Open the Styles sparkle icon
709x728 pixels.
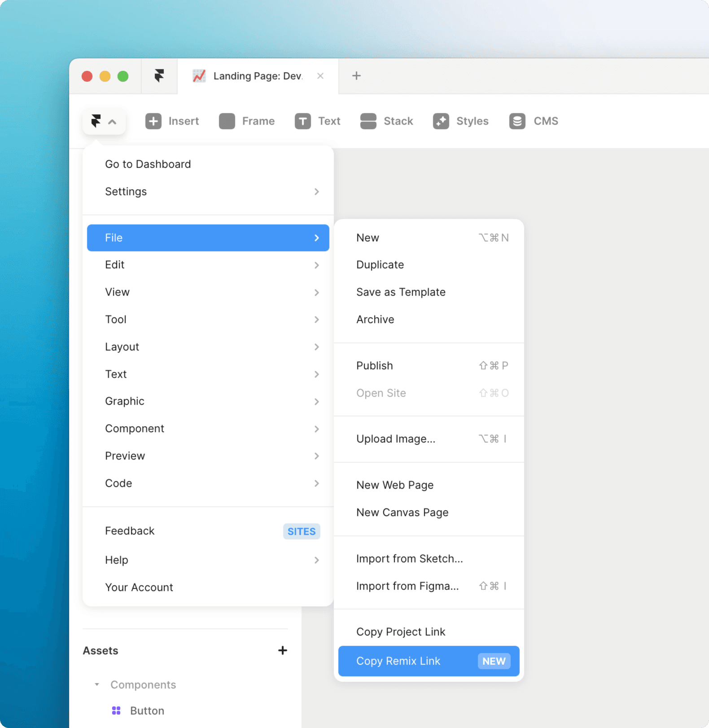[441, 121]
